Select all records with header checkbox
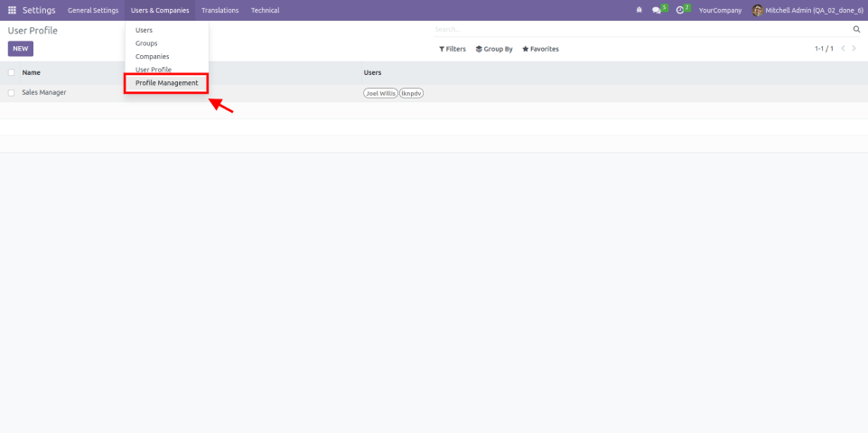The width and height of the screenshot is (868, 433). pos(11,72)
